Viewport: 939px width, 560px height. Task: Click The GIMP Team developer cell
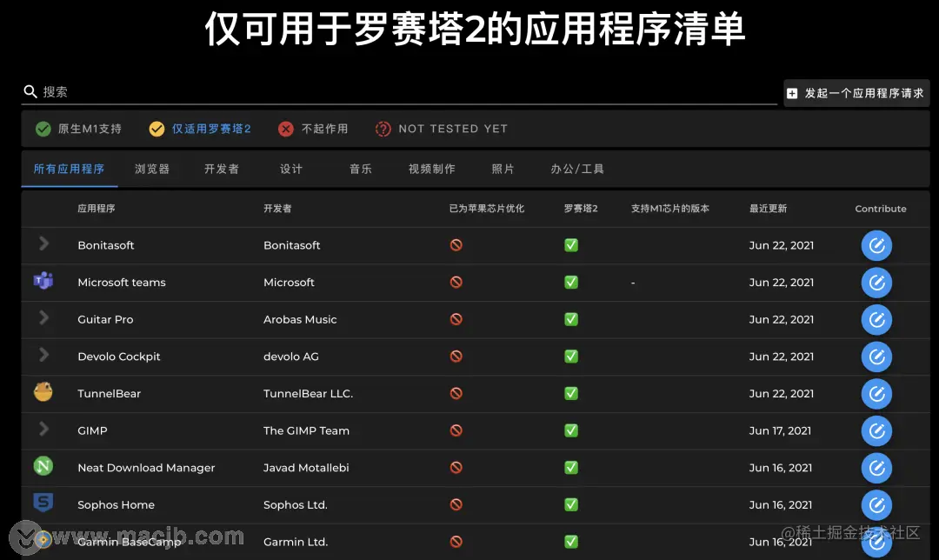[x=306, y=431]
